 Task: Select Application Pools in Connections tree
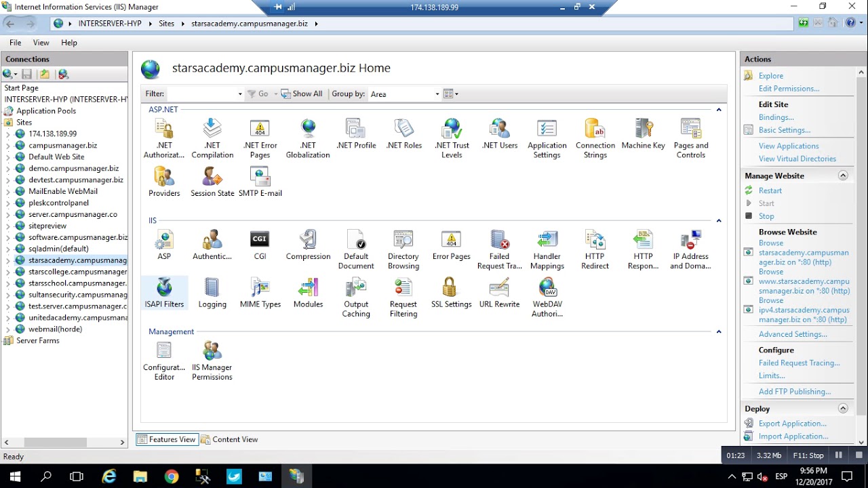click(x=46, y=110)
